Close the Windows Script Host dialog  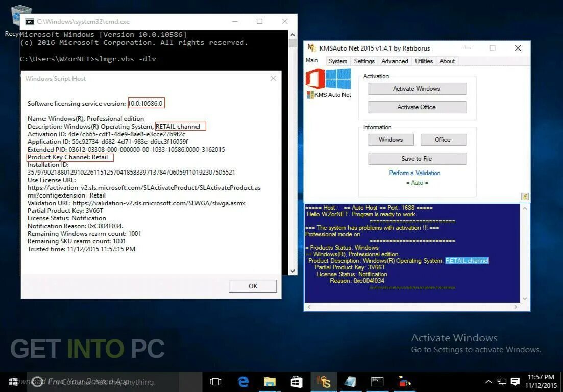pos(273,78)
